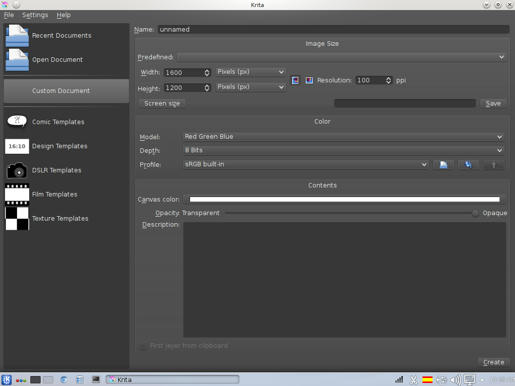The width and height of the screenshot is (515, 386).
Task: Open the KDE application launcher
Action: (6, 380)
